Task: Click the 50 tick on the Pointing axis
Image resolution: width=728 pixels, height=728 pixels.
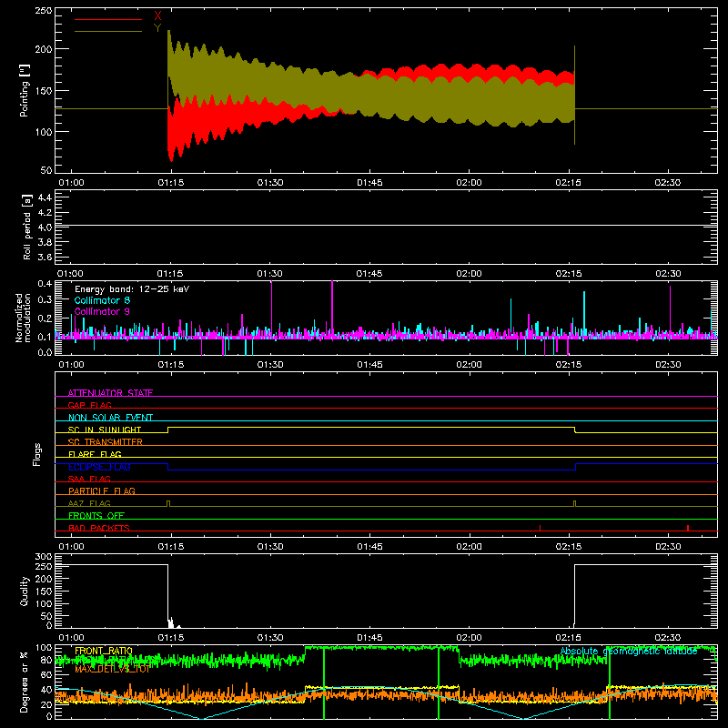Action: 46,170
